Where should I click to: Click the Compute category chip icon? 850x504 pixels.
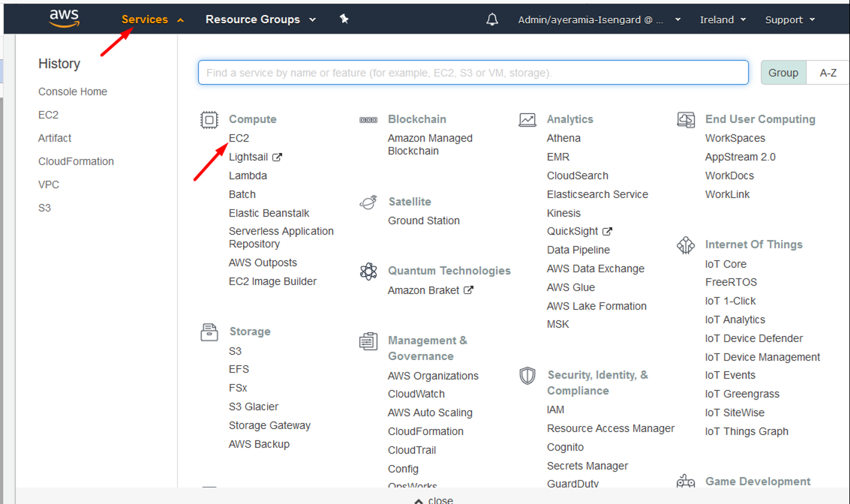point(209,120)
